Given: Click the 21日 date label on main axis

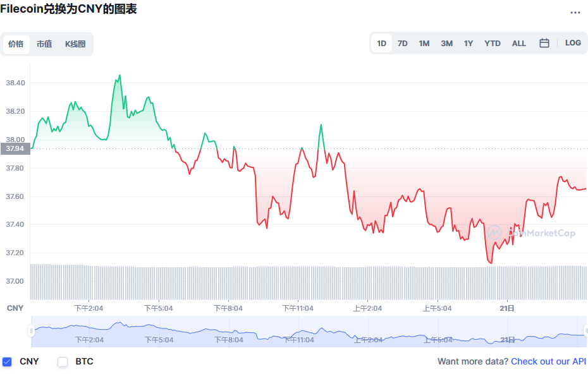Looking at the screenshot, I should [x=507, y=308].
